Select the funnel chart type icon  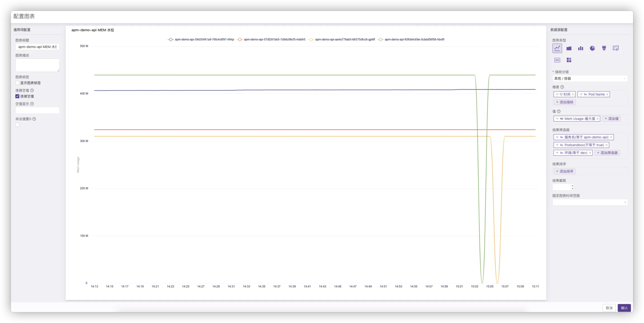(x=604, y=48)
